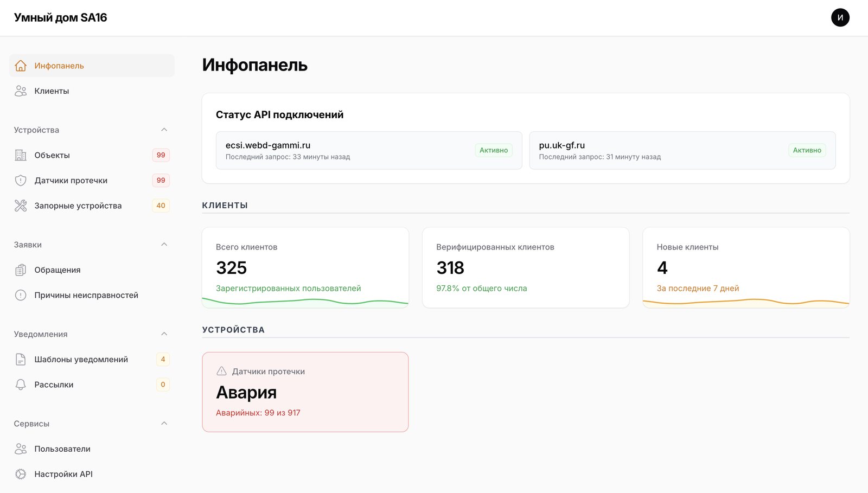Click the Рассылки bell icon

(21, 385)
